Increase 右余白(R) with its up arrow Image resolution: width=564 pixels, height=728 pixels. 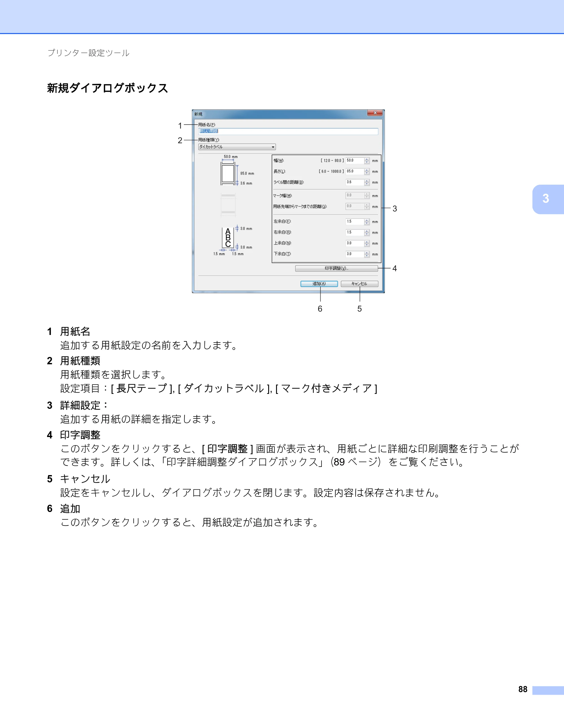point(367,231)
